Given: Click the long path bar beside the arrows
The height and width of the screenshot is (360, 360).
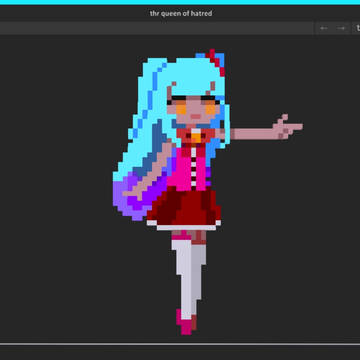Looking at the screenshot, I should (157, 28).
